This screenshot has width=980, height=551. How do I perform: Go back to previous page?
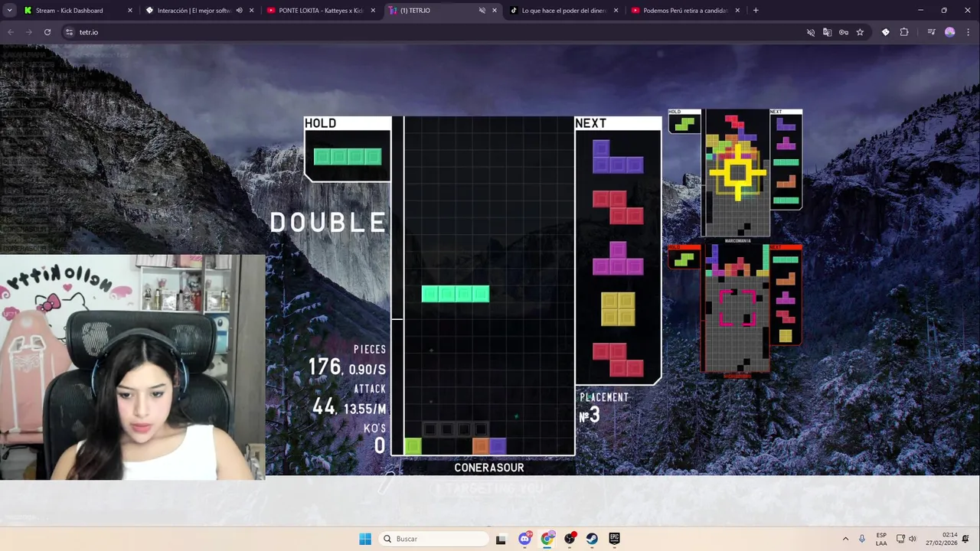tap(11, 32)
